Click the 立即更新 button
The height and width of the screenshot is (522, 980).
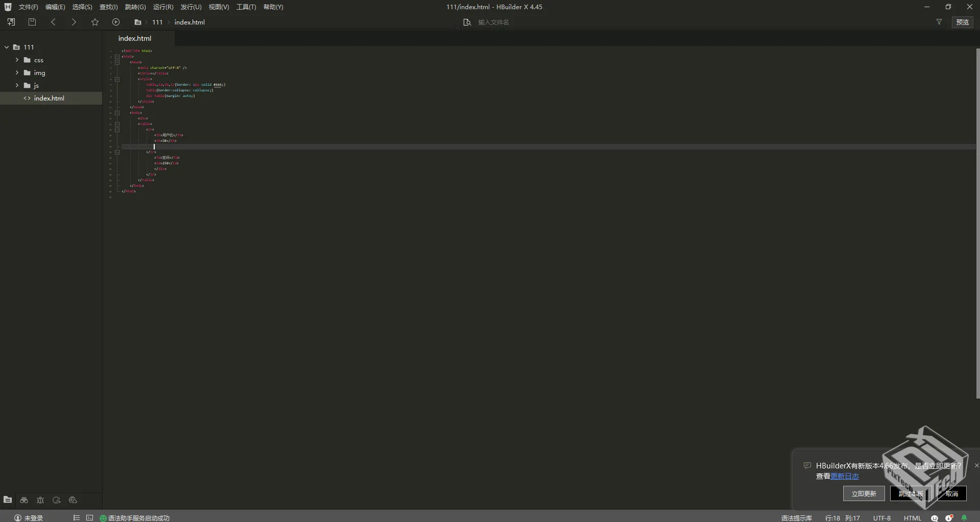pyautogui.click(x=864, y=493)
